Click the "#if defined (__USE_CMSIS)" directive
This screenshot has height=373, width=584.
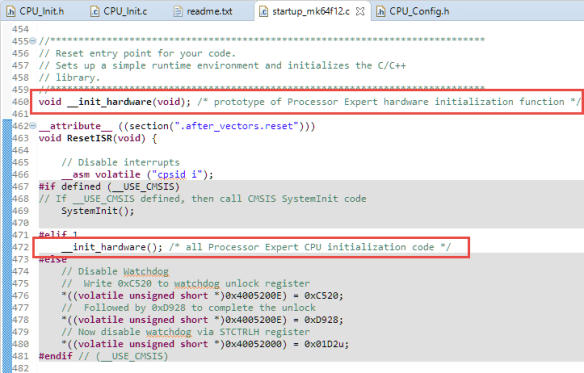[109, 186]
